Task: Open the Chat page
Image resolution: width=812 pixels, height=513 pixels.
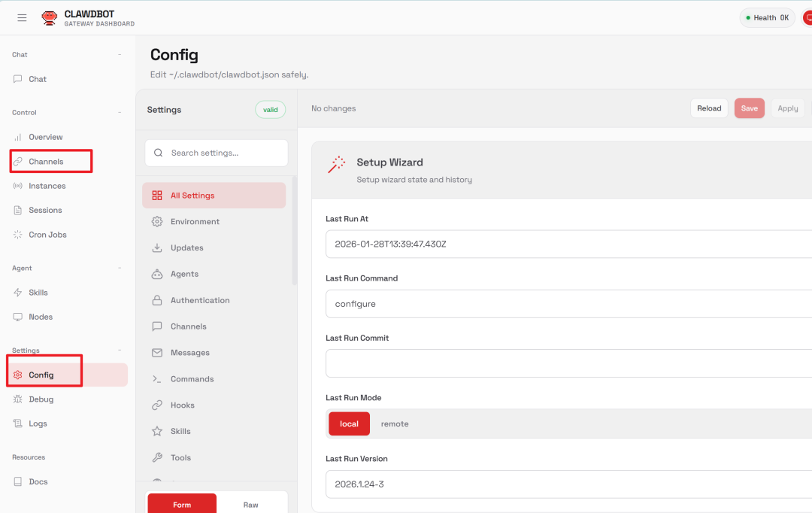Action: tap(68, 79)
